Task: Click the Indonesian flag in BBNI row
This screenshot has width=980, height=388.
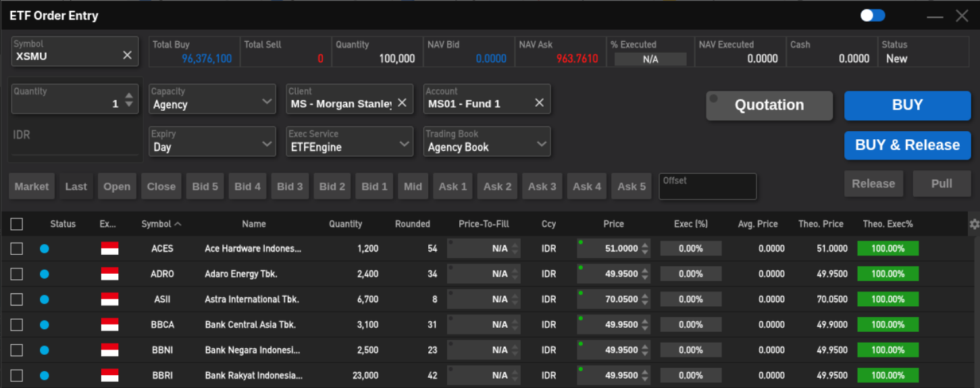Action: pyautogui.click(x=109, y=350)
